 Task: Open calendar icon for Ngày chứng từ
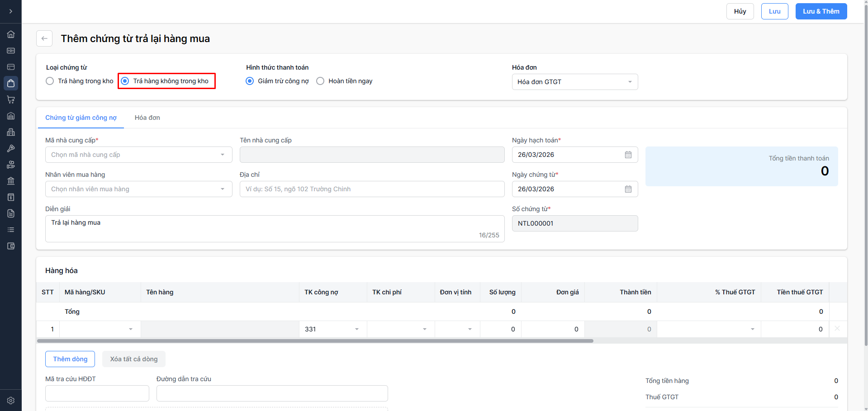click(x=628, y=189)
